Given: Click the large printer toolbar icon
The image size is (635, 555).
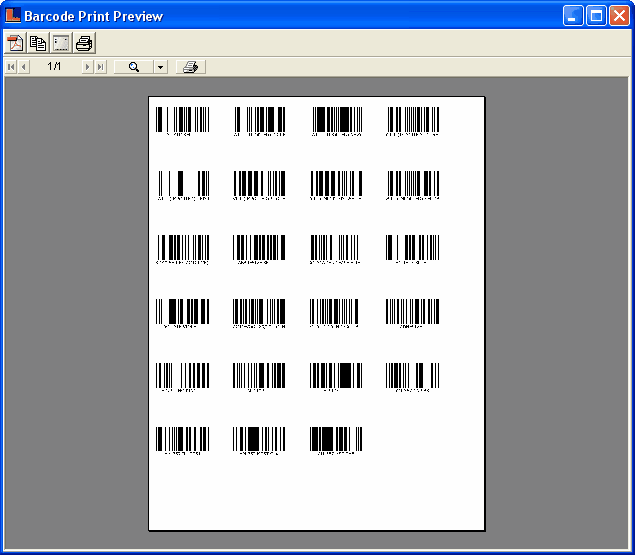Looking at the screenshot, I should pos(84,43).
